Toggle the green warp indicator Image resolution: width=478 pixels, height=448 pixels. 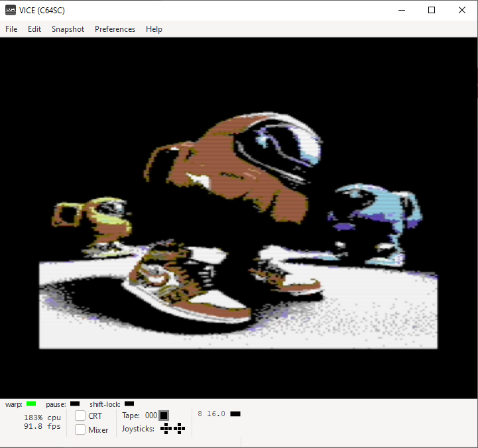click(31, 404)
